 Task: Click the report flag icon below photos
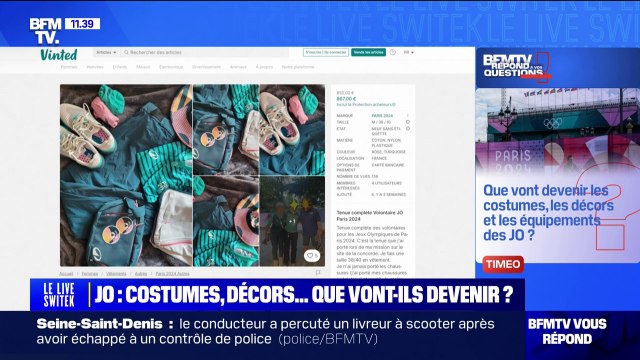point(318,272)
